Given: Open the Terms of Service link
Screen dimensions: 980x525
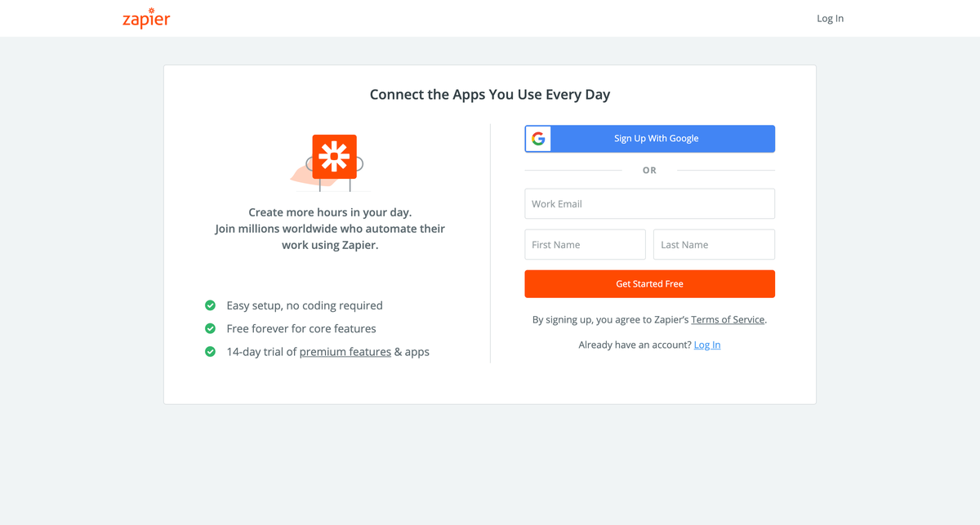Looking at the screenshot, I should pyautogui.click(x=728, y=320).
